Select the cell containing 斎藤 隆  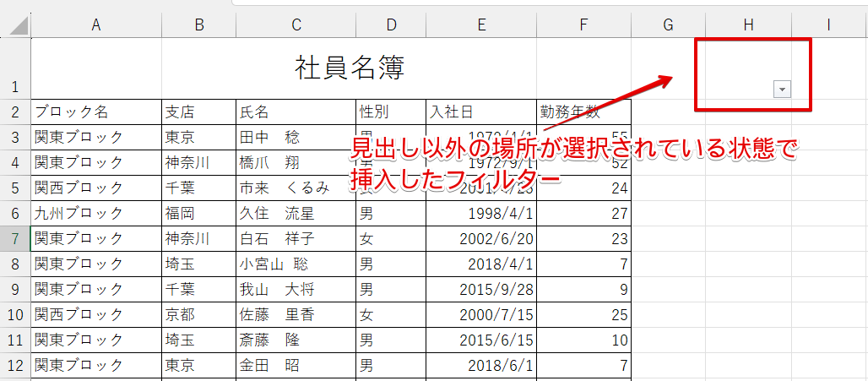pyautogui.click(x=296, y=340)
